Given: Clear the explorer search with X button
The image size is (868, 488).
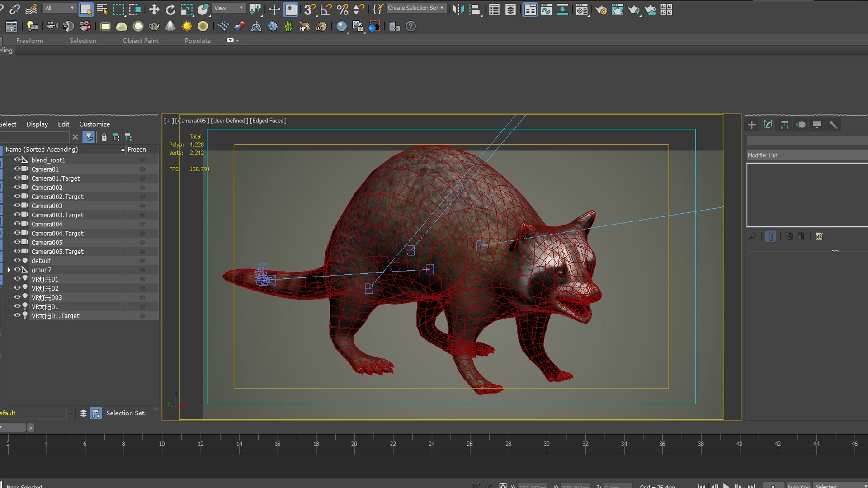Looking at the screenshot, I should tap(75, 137).
